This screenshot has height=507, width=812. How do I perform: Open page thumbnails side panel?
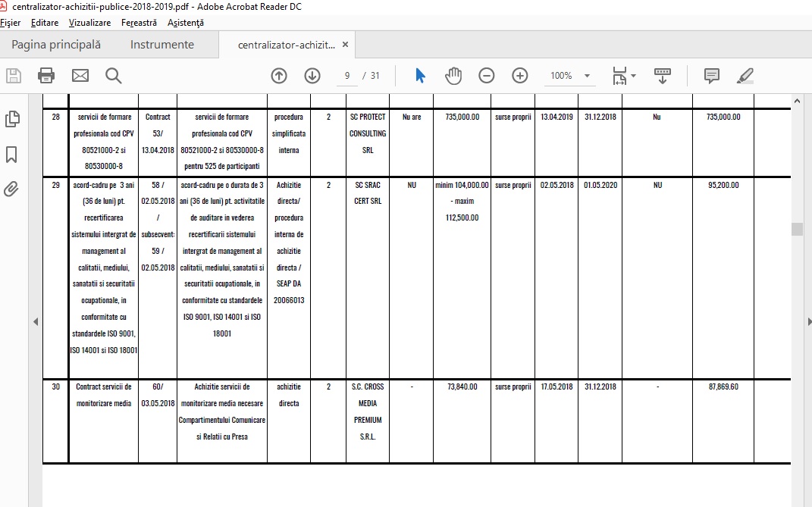12,119
